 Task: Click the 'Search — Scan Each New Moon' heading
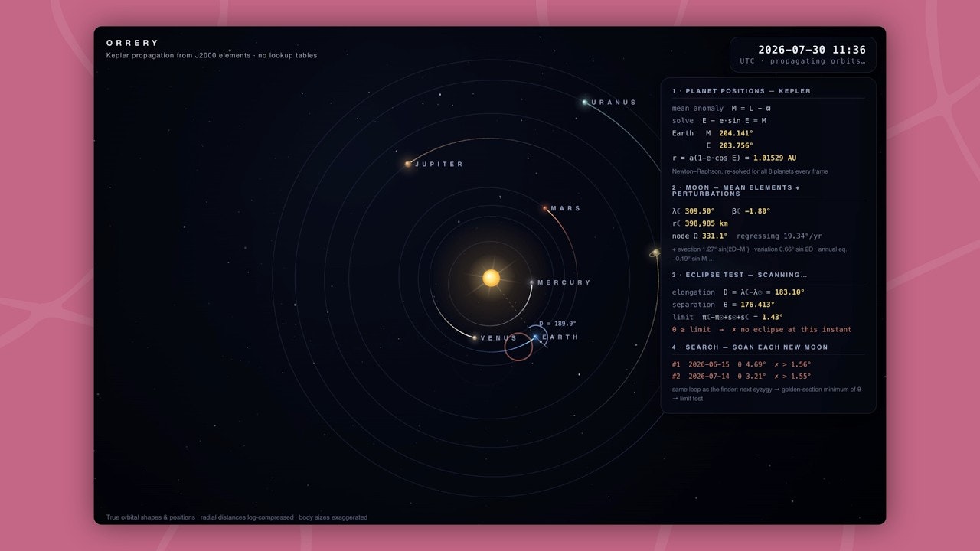tap(750, 347)
